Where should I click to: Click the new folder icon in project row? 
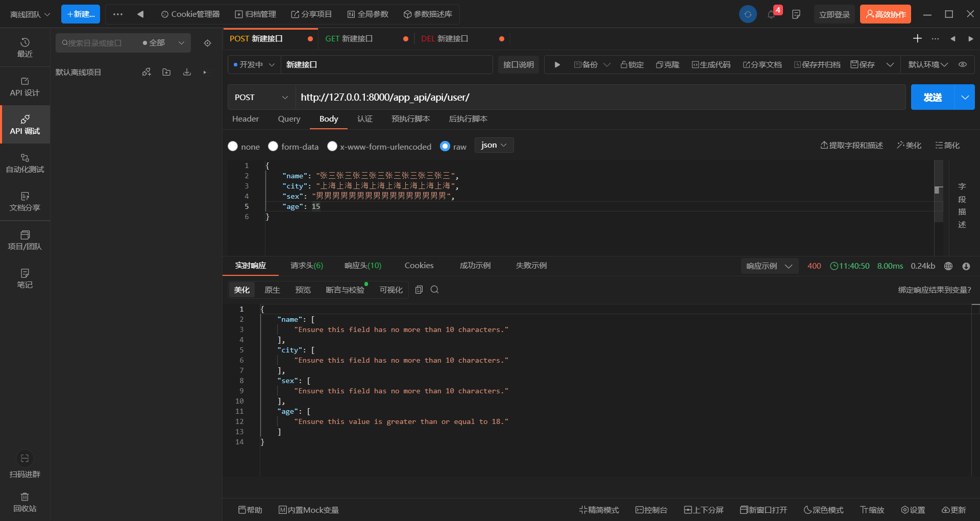166,72
